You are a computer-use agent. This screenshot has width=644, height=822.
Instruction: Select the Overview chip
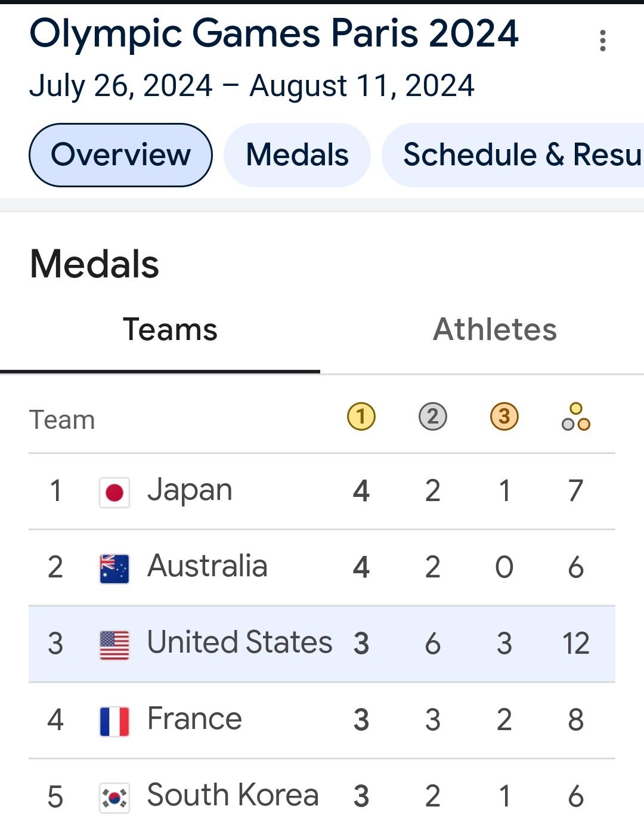tap(120, 155)
